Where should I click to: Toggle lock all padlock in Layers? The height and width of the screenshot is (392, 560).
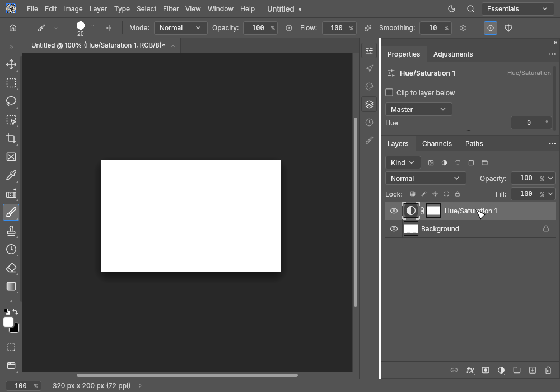coord(458,194)
